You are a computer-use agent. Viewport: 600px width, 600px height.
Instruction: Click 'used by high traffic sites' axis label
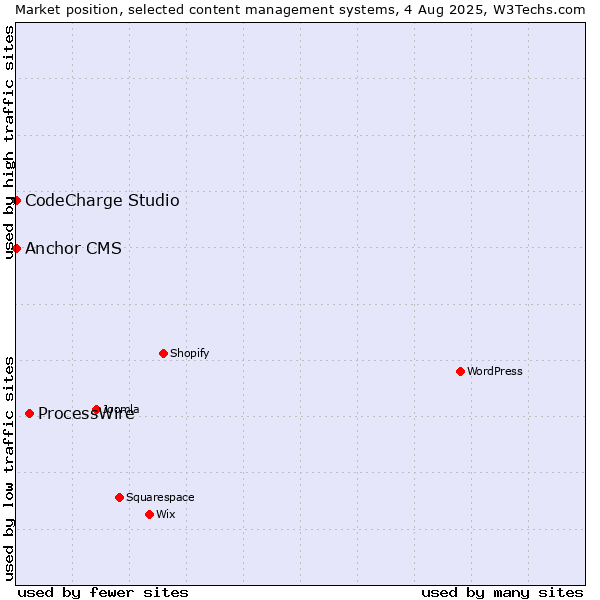click(x=9, y=142)
